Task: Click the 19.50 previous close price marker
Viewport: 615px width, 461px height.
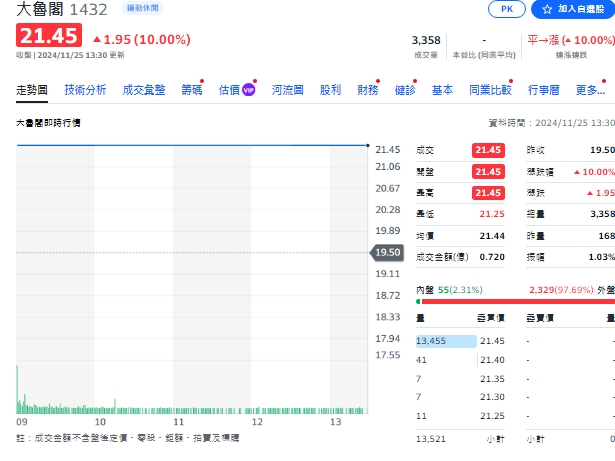Action: tap(387, 252)
